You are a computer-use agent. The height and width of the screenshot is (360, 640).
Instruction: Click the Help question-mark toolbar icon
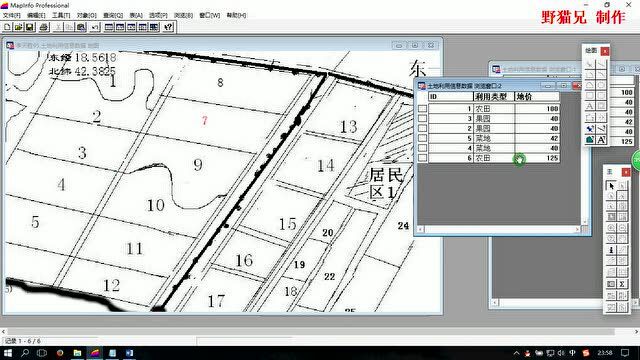coord(168,27)
